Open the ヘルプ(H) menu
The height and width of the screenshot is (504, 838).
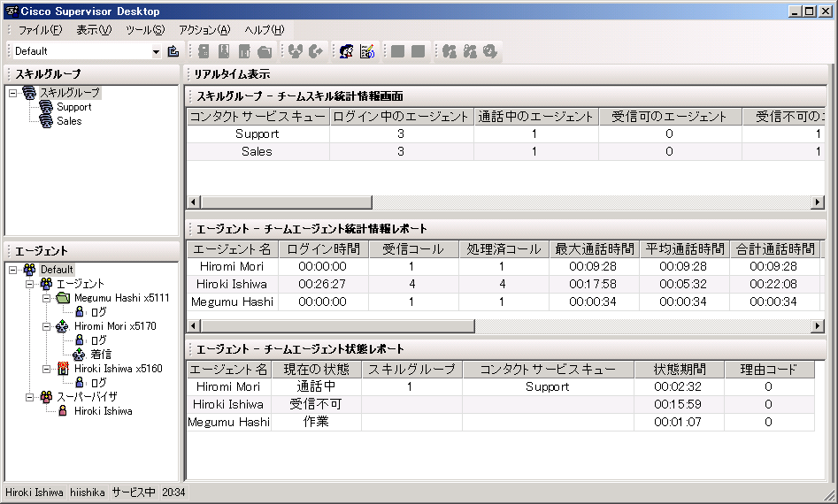tap(265, 30)
